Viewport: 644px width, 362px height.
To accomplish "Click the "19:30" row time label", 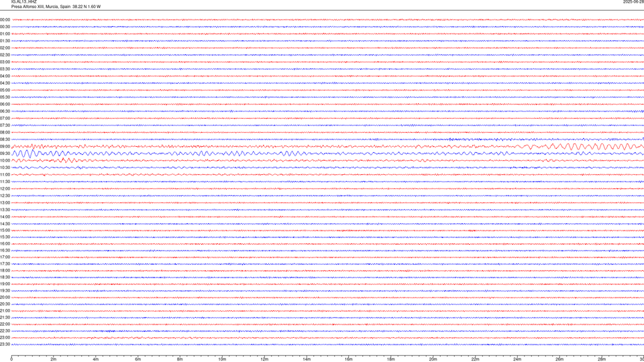I will pos(5,290).
